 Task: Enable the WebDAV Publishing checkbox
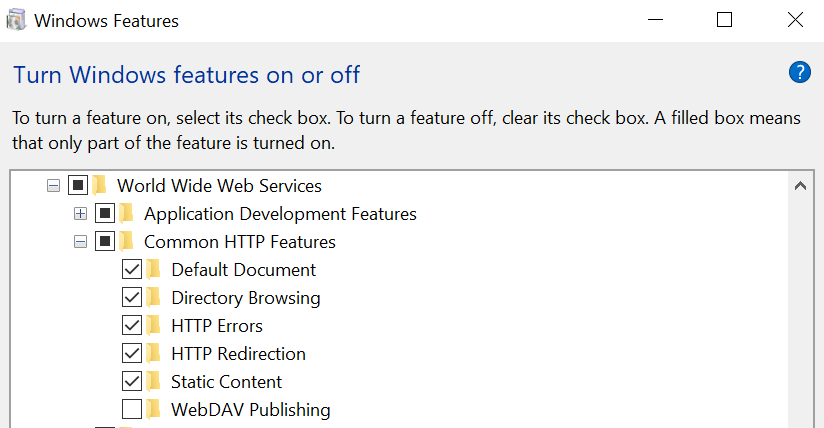[x=131, y=409]
